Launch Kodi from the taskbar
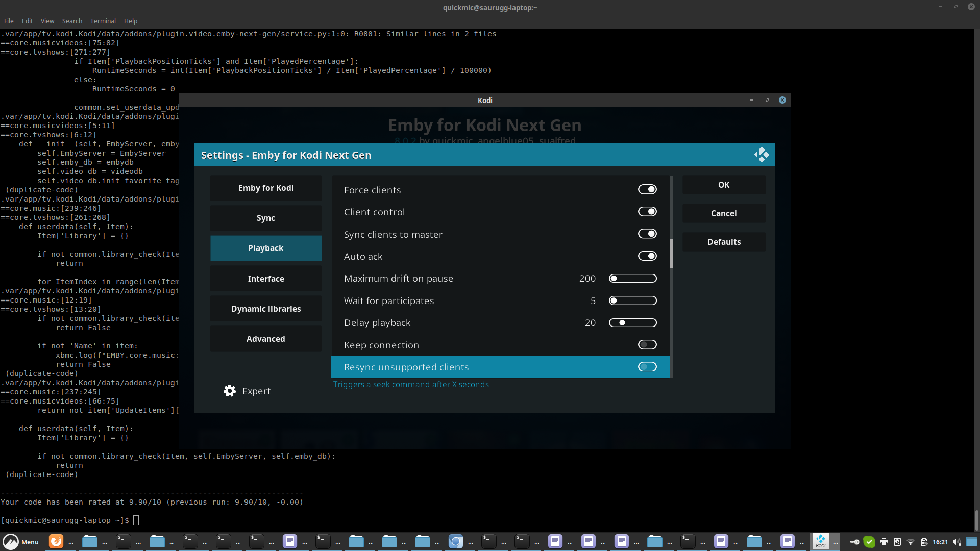 (x=821, y=541)
